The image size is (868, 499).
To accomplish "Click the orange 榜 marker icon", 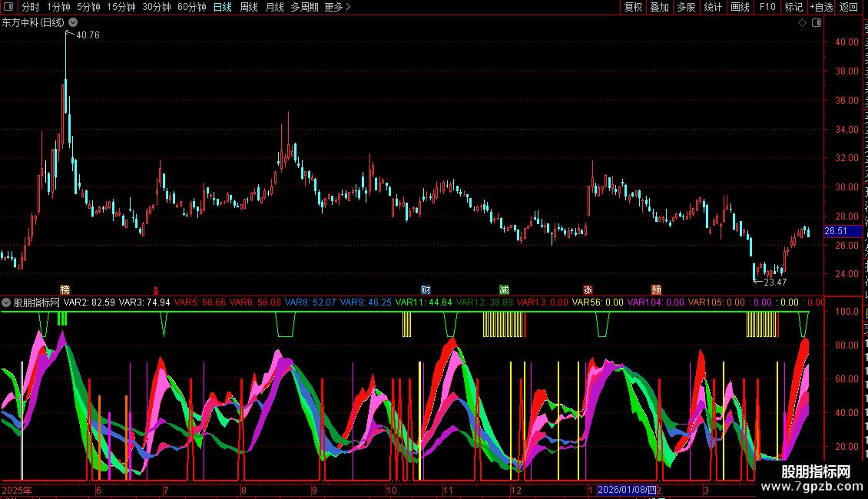I will click(65, 290).
